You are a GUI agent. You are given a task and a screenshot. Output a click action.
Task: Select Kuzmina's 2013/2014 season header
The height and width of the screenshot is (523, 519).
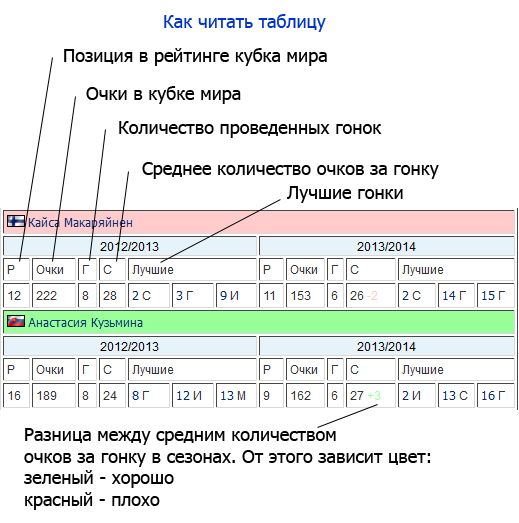point(386,347)
